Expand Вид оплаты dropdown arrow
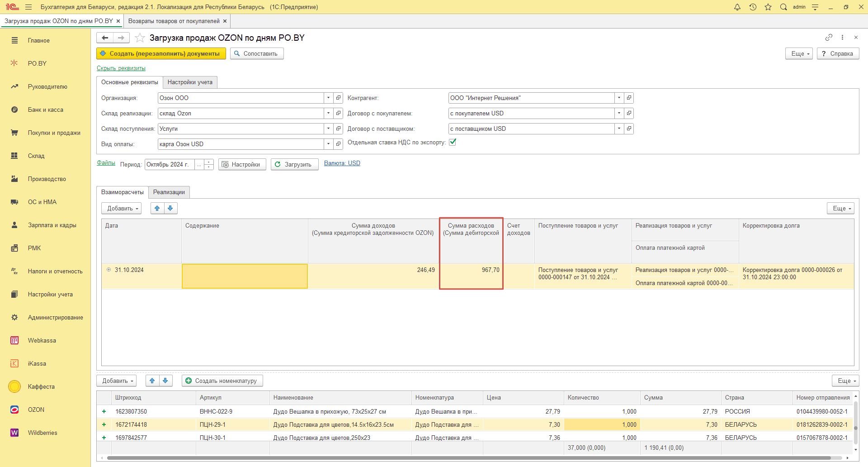Viewport: 868px width, 467px height. (329, 144)
